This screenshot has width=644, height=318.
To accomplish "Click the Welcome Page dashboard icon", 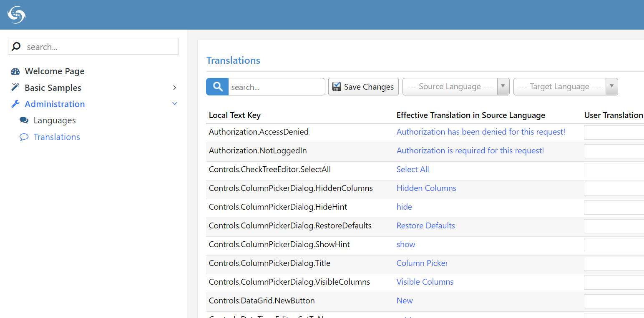I will coord(15,71).
